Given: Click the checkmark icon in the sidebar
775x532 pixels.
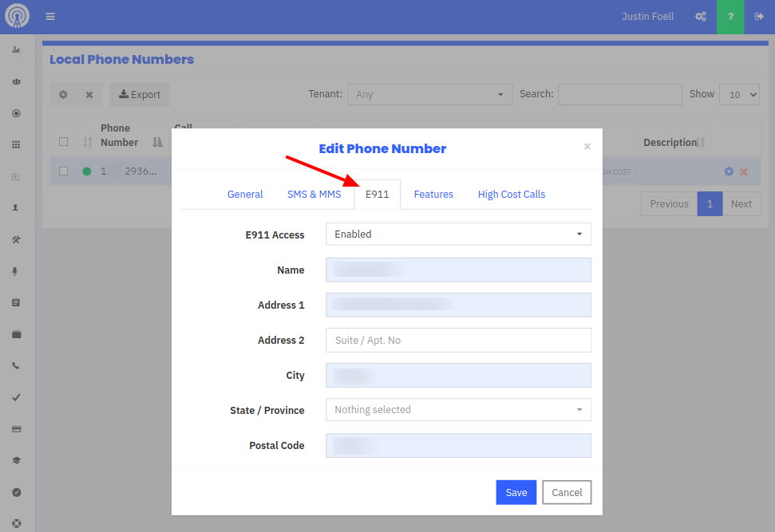Looking at the screenshot, I should [x=16, y=398].
